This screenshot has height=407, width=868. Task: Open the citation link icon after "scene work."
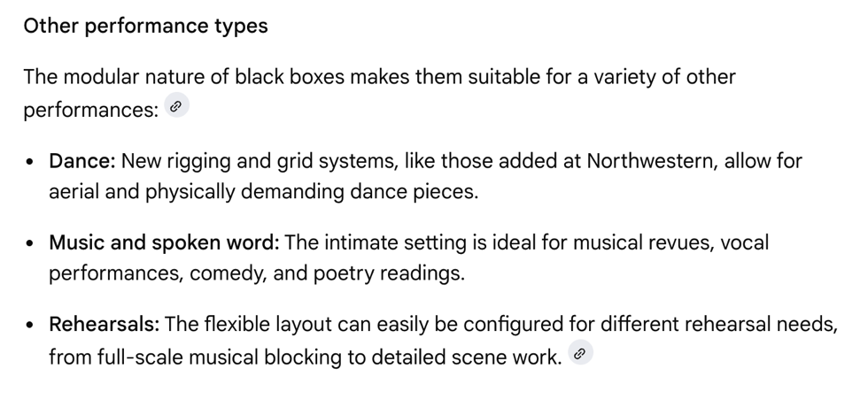580,354
